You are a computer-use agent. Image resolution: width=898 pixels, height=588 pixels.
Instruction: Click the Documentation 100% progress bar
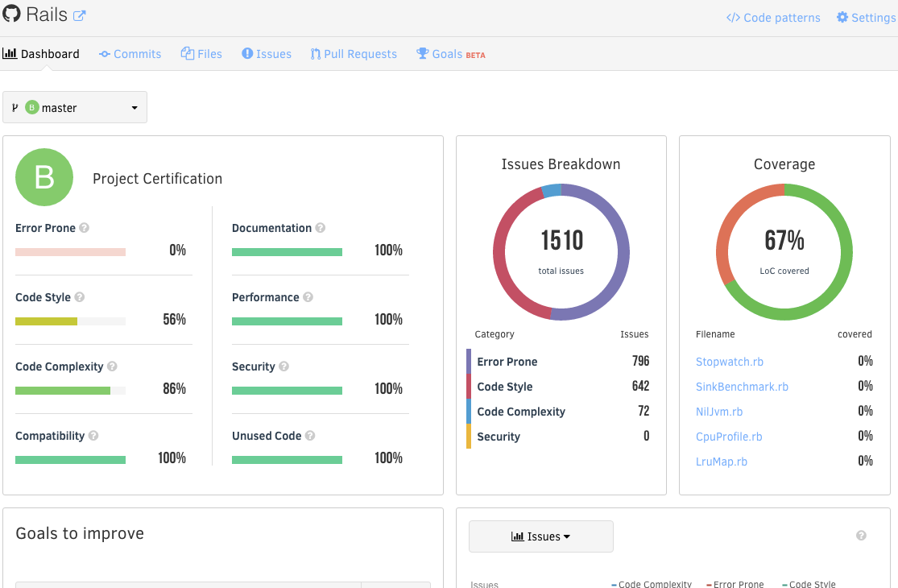pyautogui.click(x=287, y=252)
